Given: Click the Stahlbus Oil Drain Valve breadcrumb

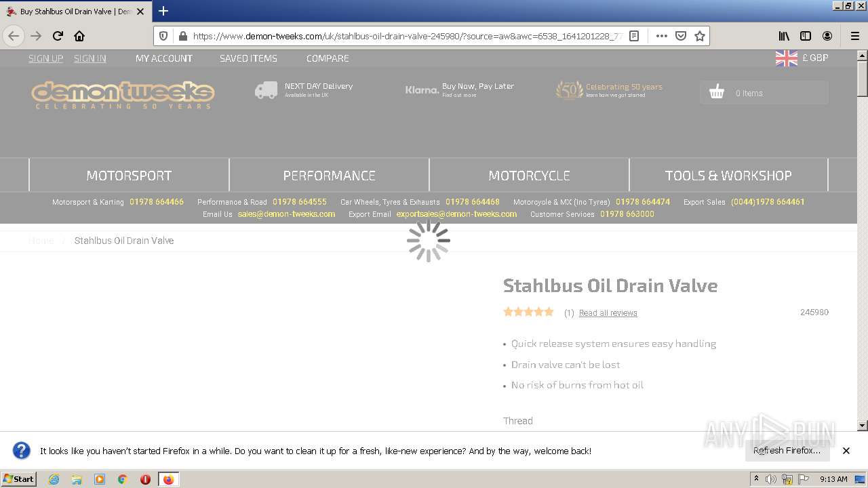Looking at the screenshot, I should 124,241.
